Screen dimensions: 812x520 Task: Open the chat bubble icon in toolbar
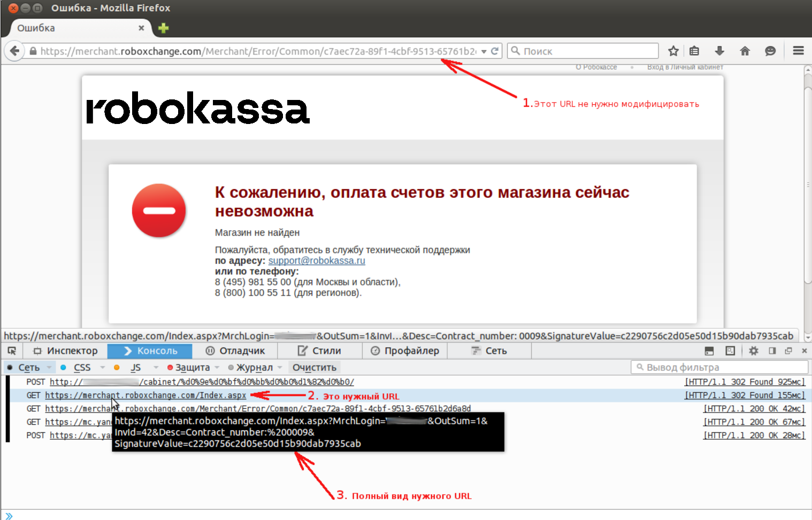coord(770,51)
